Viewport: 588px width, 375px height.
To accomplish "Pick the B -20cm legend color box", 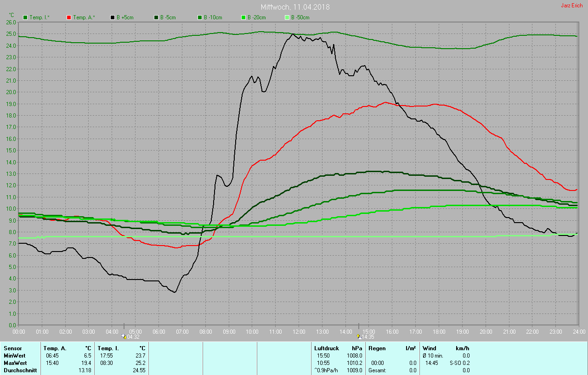I will pyautogui.click(x=243, y=17).
